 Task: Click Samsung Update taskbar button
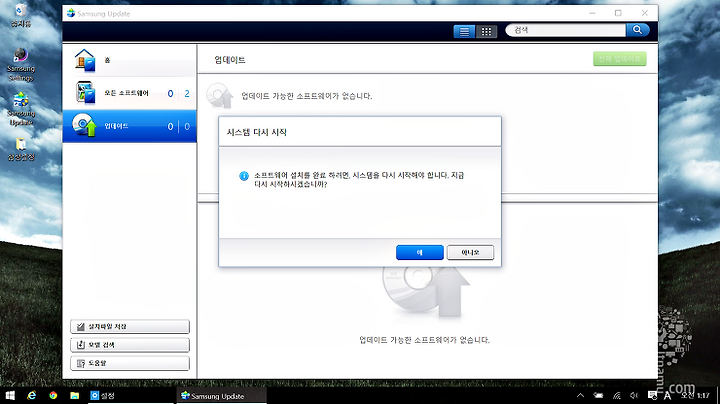tap(221, 395)
